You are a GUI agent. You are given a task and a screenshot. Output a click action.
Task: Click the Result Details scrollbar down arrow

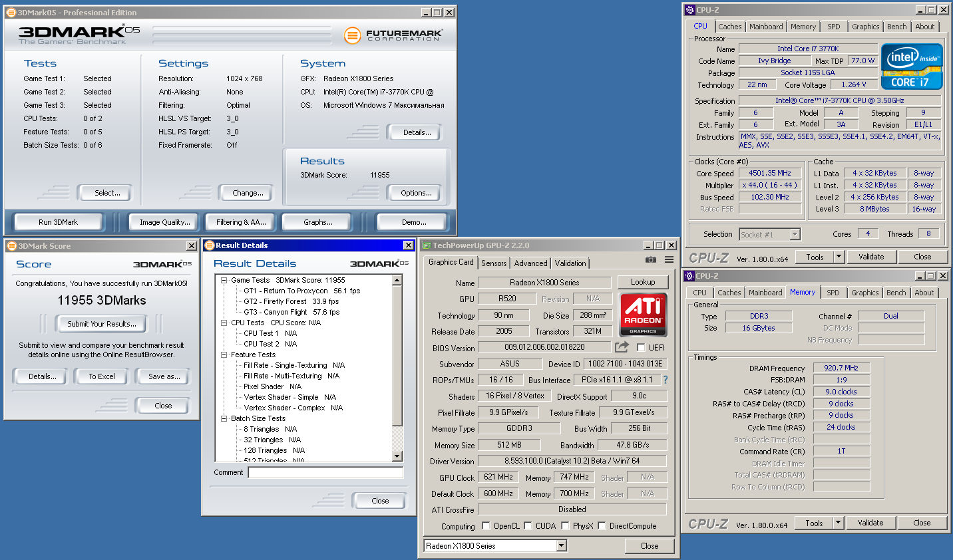point(397,456)
